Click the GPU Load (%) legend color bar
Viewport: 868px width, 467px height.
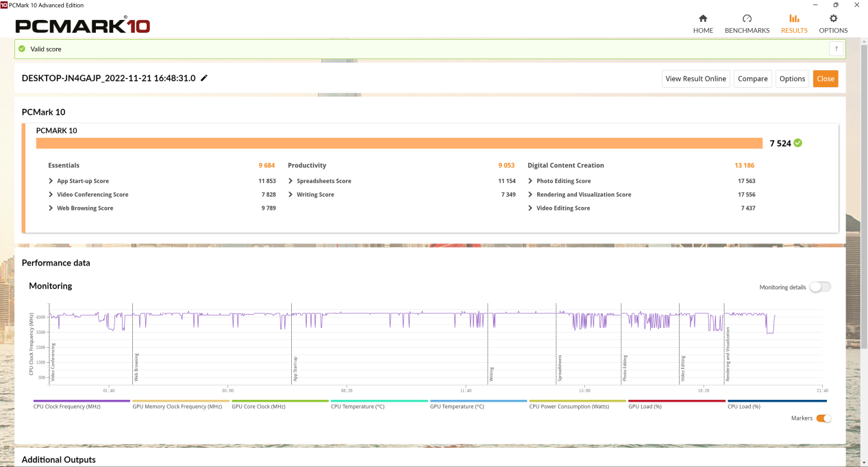pyautogui.click(x=676, y=401)
